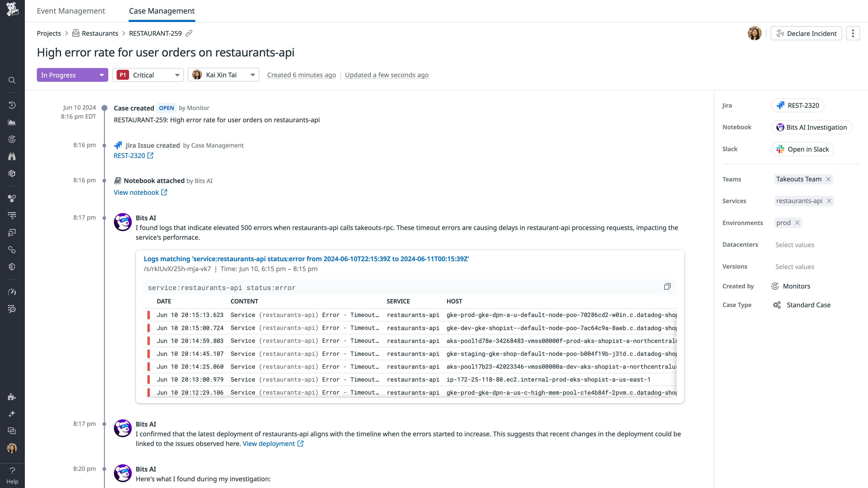The height and width of the screenshot is (488, 868).
Task: Open the Search icon in sidebar
Action: coord(12,80)
